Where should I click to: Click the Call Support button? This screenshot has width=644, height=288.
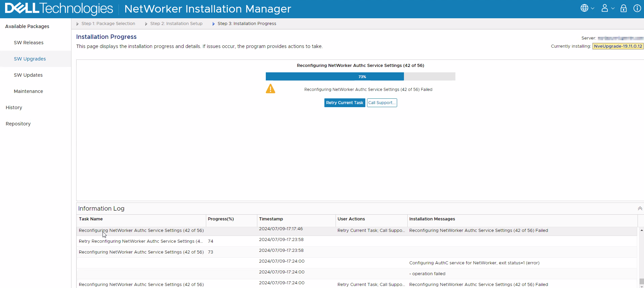click(x=382, y=103)
